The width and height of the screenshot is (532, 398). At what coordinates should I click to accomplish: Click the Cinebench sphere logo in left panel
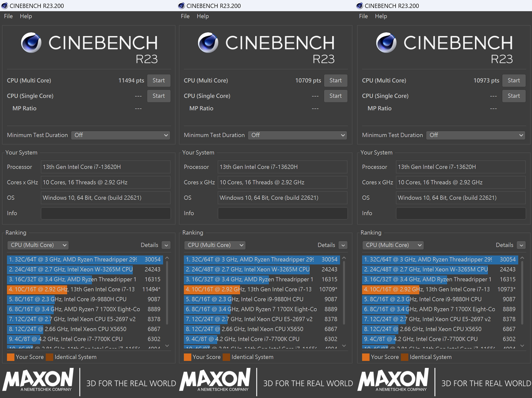coord(31,43)
